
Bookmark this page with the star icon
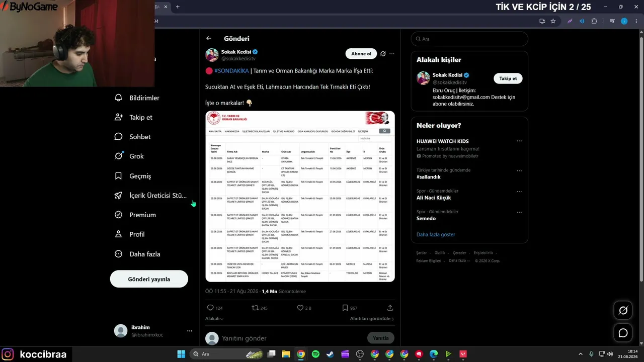coord(553,21)
